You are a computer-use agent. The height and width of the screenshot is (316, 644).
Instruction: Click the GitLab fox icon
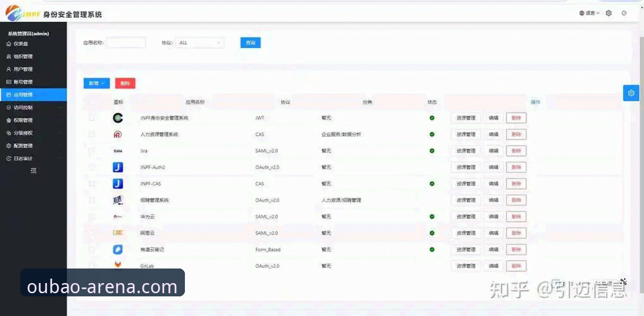118,265
